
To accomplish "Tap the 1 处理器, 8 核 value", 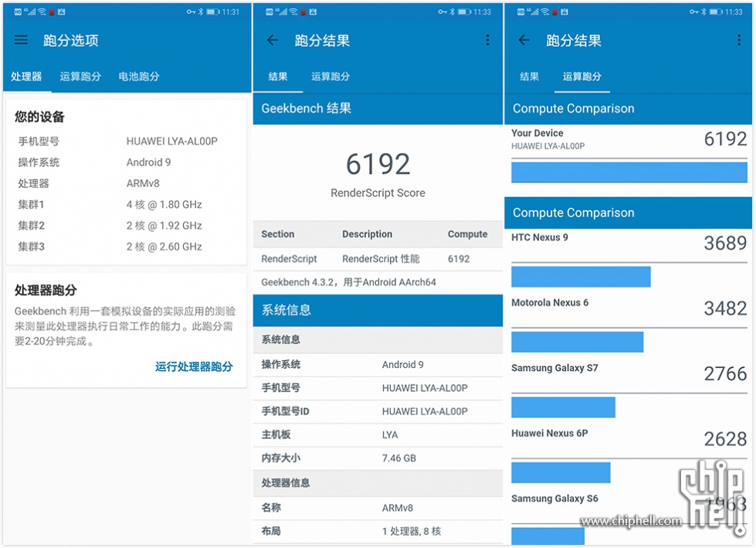I will (412, 531).
